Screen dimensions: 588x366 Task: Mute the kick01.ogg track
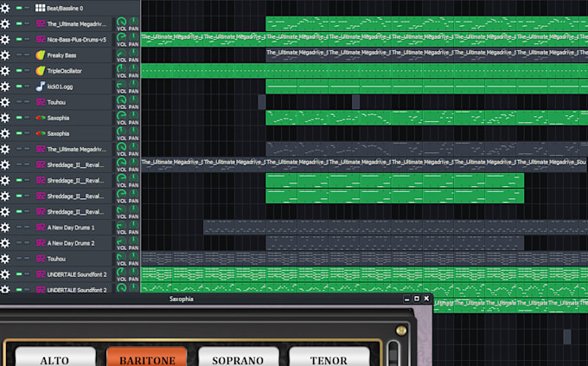click(x=19, y=87)
